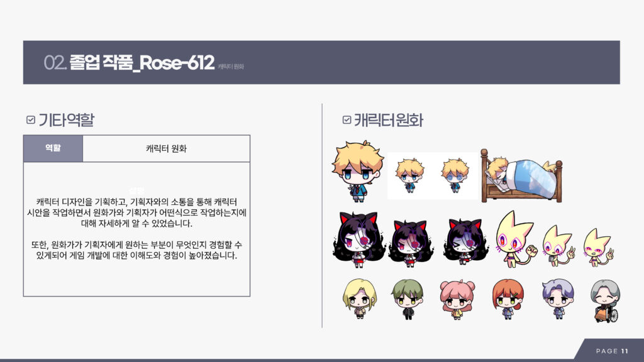Click the green-haired boy in black suit
This screenshot has width=644, height=362.
click(408, 299)
